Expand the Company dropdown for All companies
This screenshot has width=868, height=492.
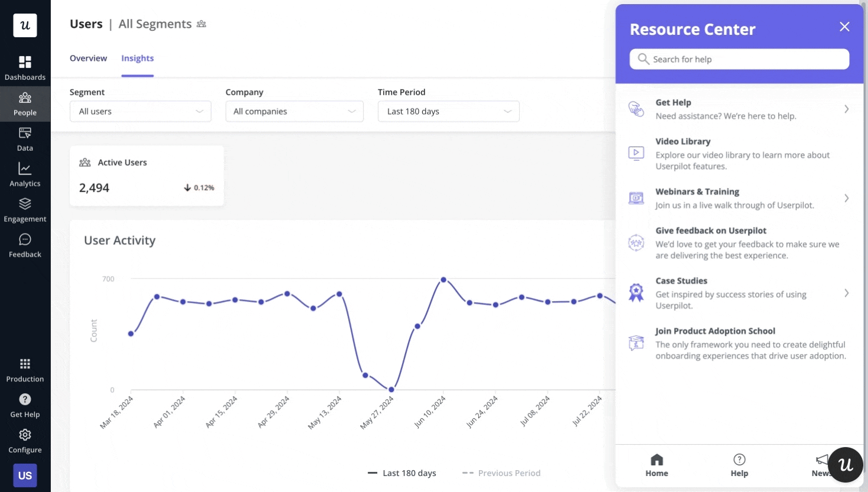294,111
